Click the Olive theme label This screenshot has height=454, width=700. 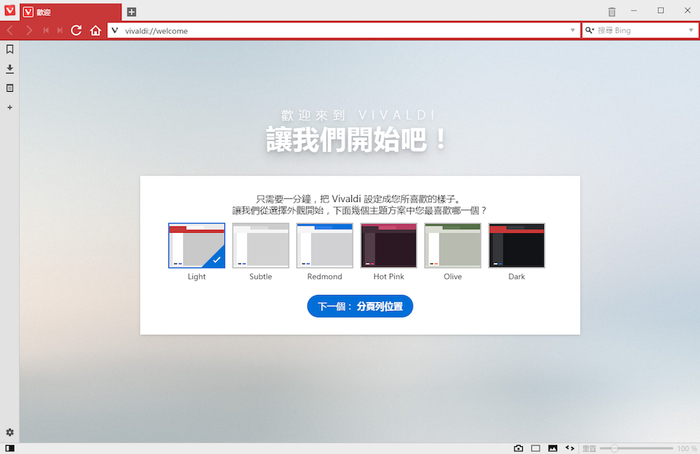[x=453, y=276]
